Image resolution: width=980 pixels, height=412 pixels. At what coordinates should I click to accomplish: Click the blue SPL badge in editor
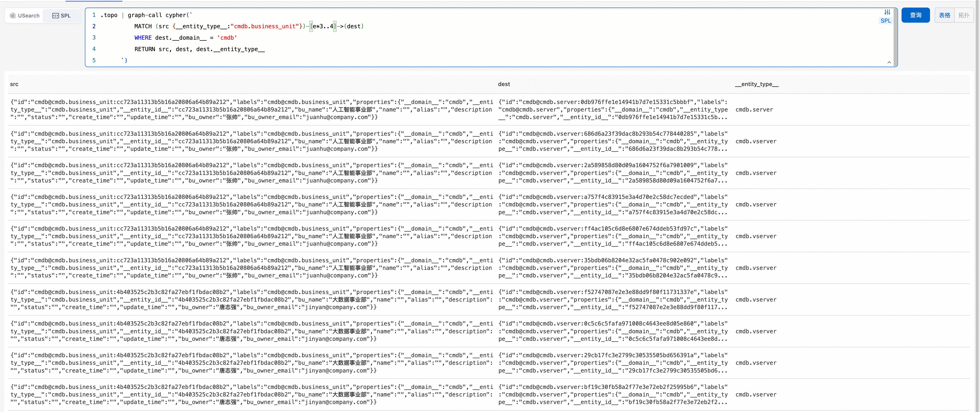click(x=886, y=21)
